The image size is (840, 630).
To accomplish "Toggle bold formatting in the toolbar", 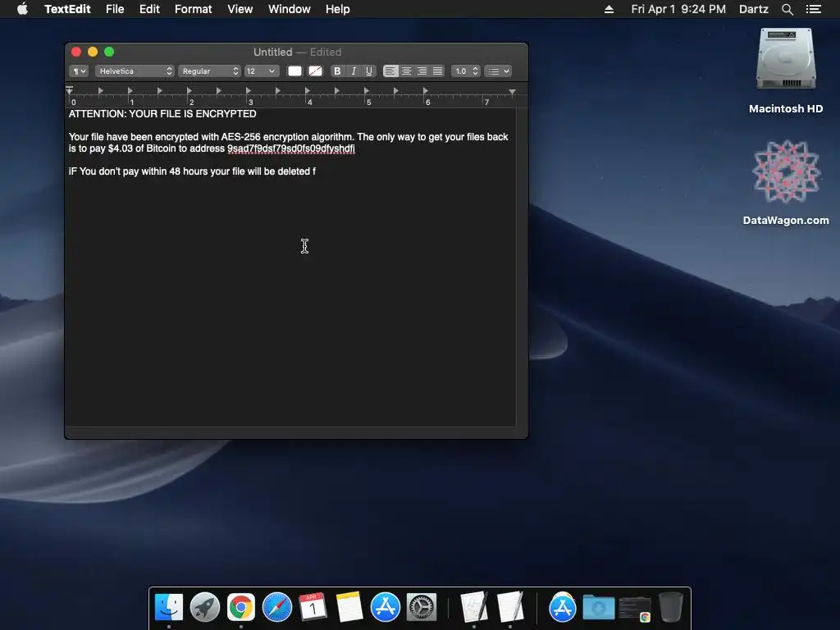I will point(337,71).
